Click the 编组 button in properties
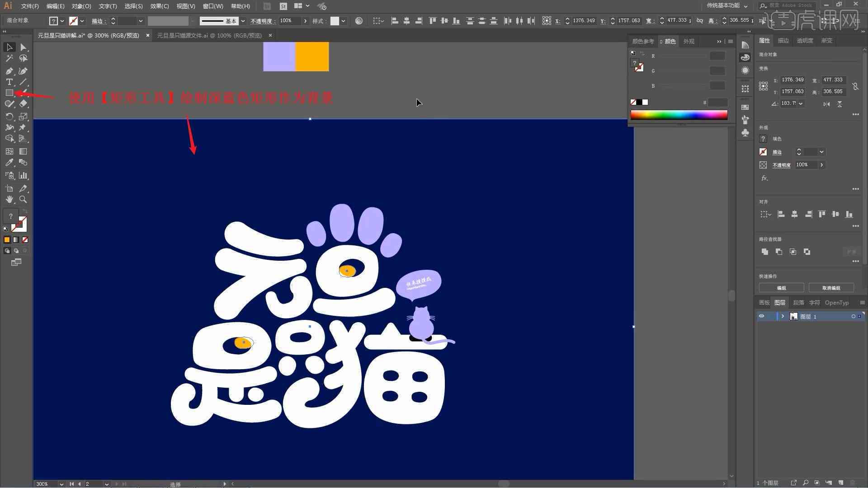The height and width of the screenshot is (488, 868). 782,288
